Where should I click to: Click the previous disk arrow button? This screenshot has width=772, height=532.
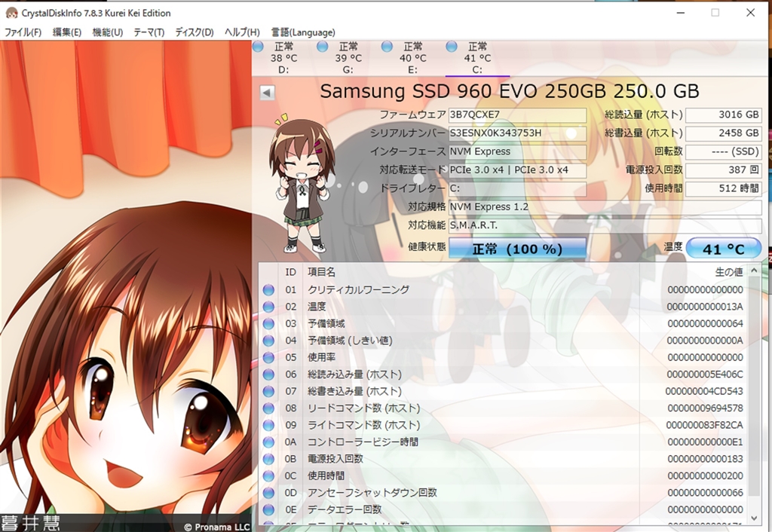[x=267, y=93]
